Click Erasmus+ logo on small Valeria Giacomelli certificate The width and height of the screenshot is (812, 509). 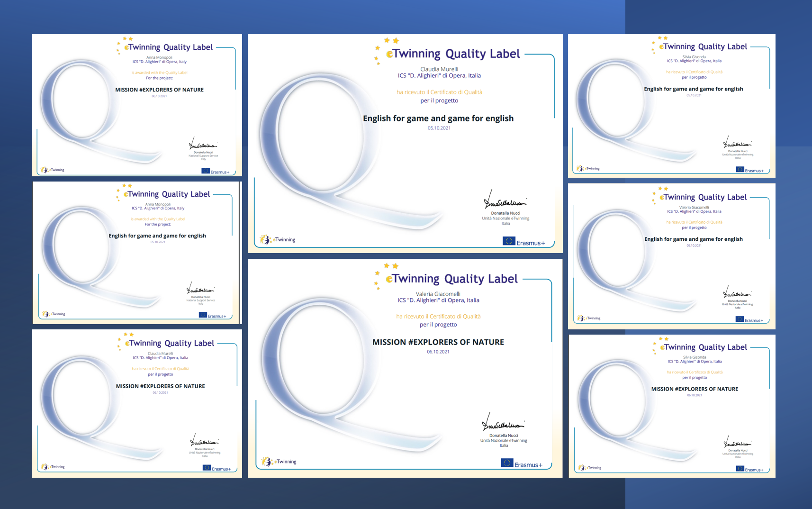click(749, 319)
